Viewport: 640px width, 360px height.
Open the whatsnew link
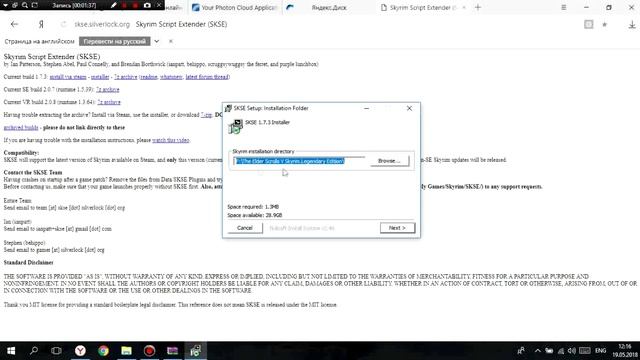[171, 77]
